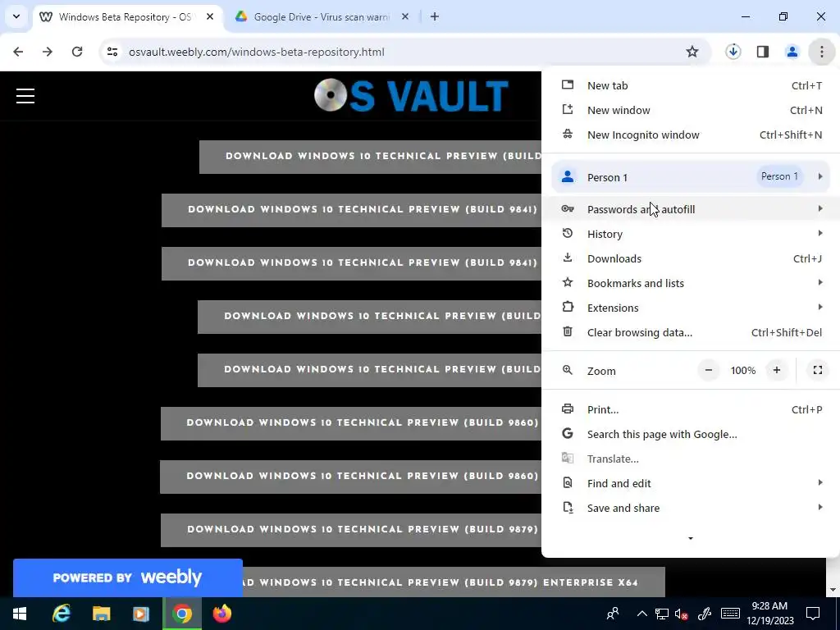Viewport: 840px width, 630px height.
Task: Choose Print from the menu
Action: tap(691, 409)
